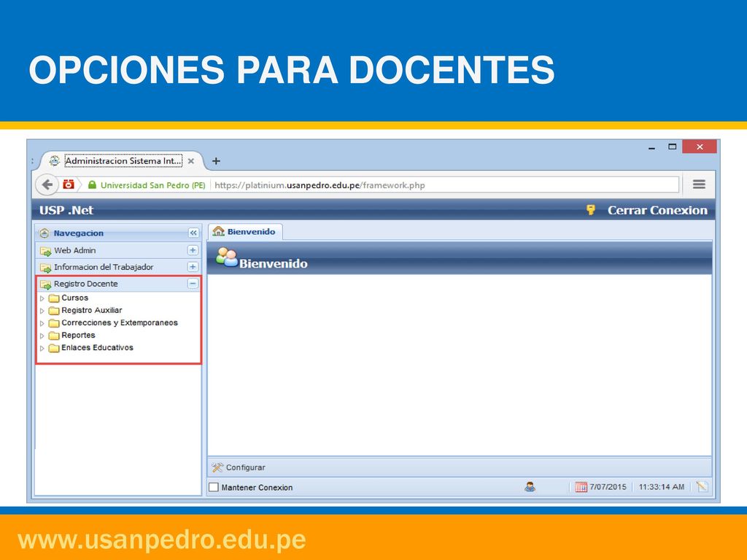Collapse the Navegacion panel with double chevron
This screenshot has height=560, width=747.
click(x=193, y=233)
